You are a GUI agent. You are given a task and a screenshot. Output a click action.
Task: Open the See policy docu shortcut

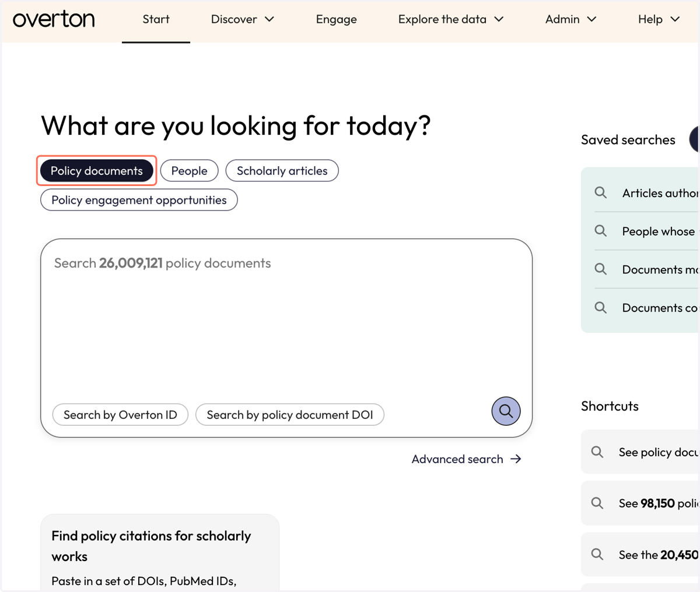[x=640, y=452]
